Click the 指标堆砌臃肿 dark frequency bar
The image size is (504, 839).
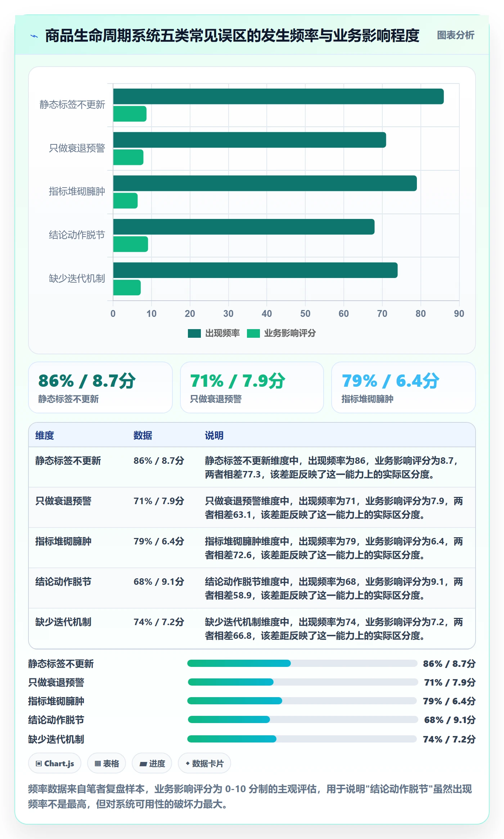pos(265,183)
